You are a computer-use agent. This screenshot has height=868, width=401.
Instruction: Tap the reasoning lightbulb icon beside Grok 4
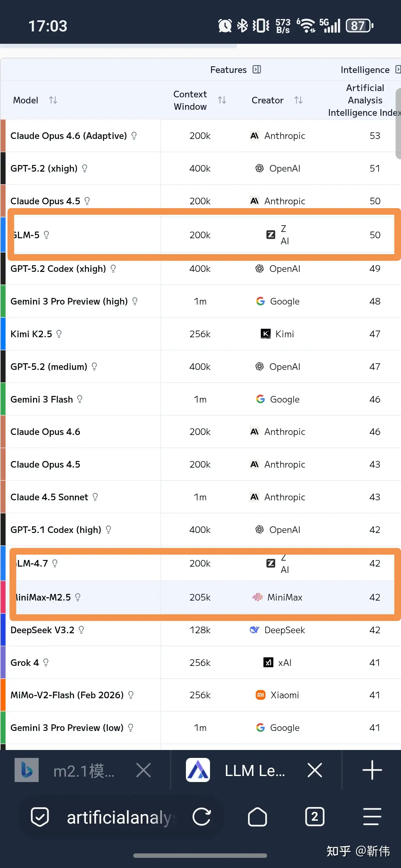coord(46,662)
